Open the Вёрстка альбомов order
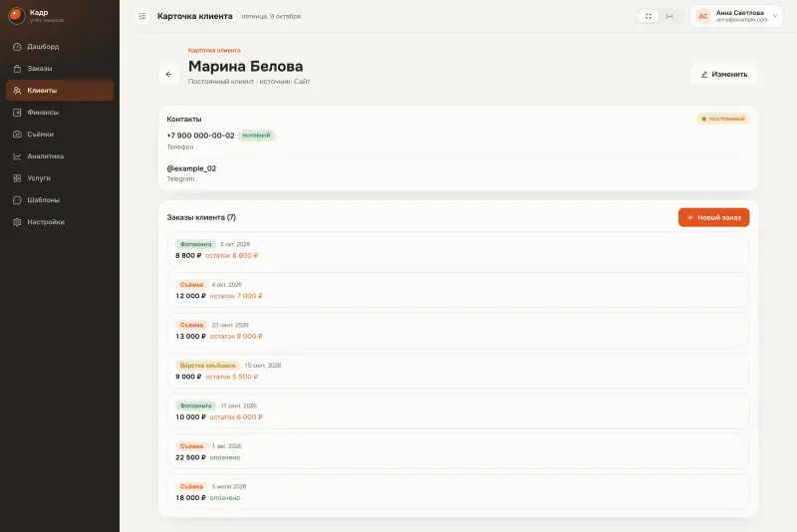797x532 pixels. click(458, 371)
